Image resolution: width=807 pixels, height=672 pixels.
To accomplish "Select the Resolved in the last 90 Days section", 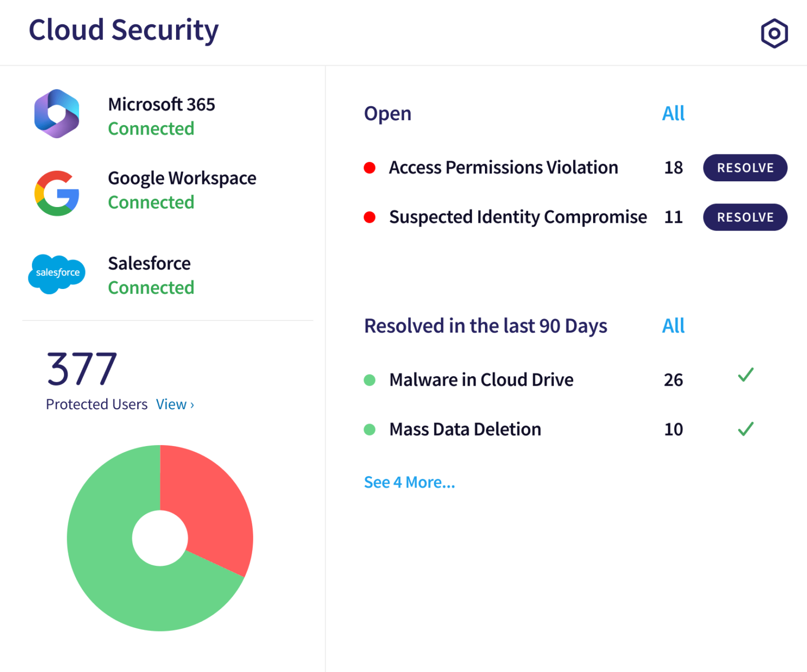I will (485, 326).
